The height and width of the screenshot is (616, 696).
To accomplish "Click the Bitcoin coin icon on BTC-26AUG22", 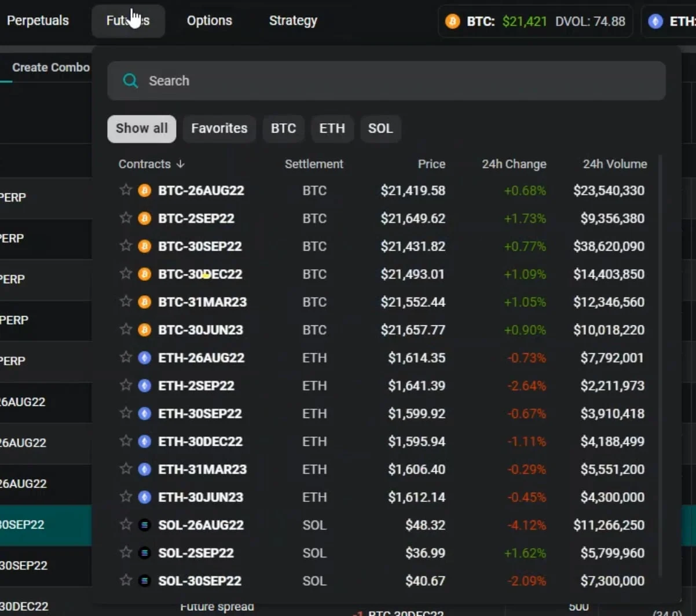I will coord(145,190).
